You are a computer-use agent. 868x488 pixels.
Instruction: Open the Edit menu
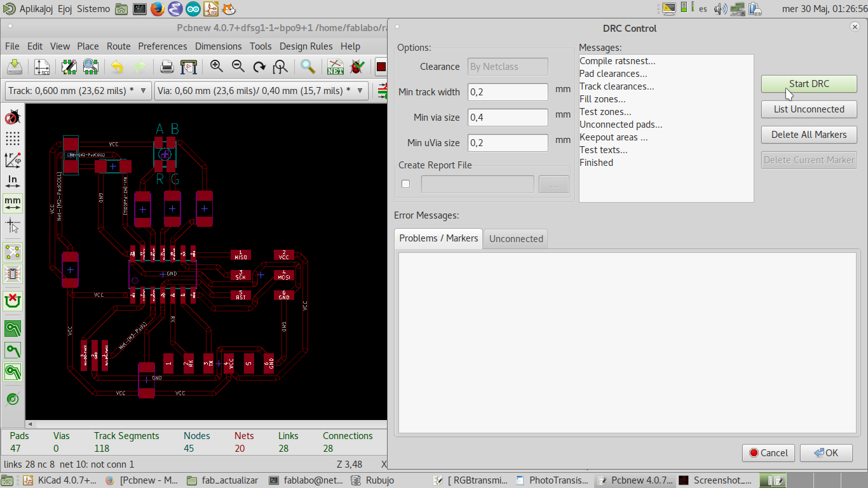tap(35, 46)
